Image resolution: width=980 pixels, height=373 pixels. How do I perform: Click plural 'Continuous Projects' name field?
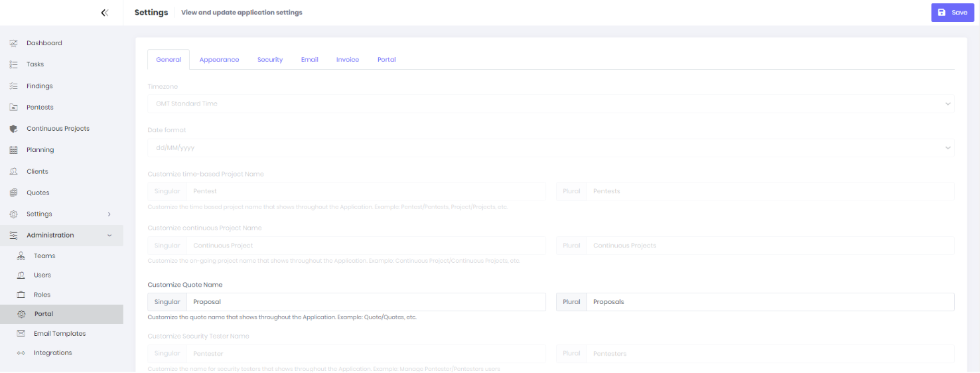(770, 246)
